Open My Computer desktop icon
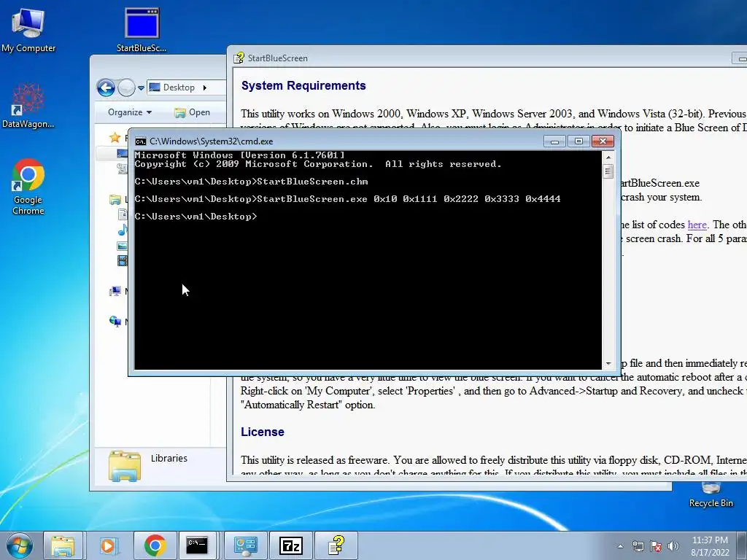This screenshot has height=560, width=747. click(x=28, y=29)
